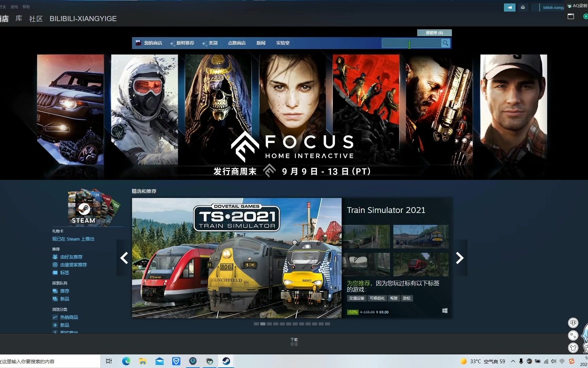Open the 由鉴赏家推荐 link
This screenshot has height=368, width=588.
click(73, 265)
